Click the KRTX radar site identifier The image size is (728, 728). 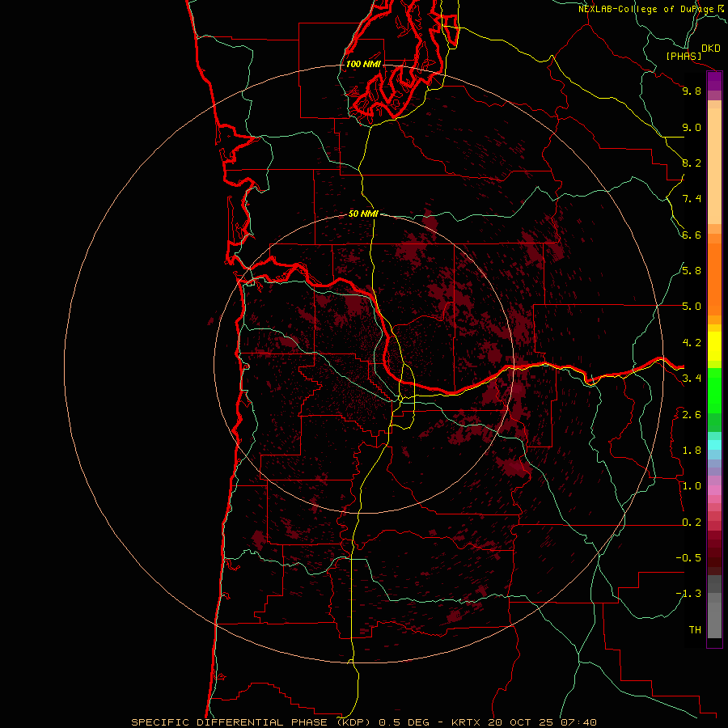tap(467, 722)
